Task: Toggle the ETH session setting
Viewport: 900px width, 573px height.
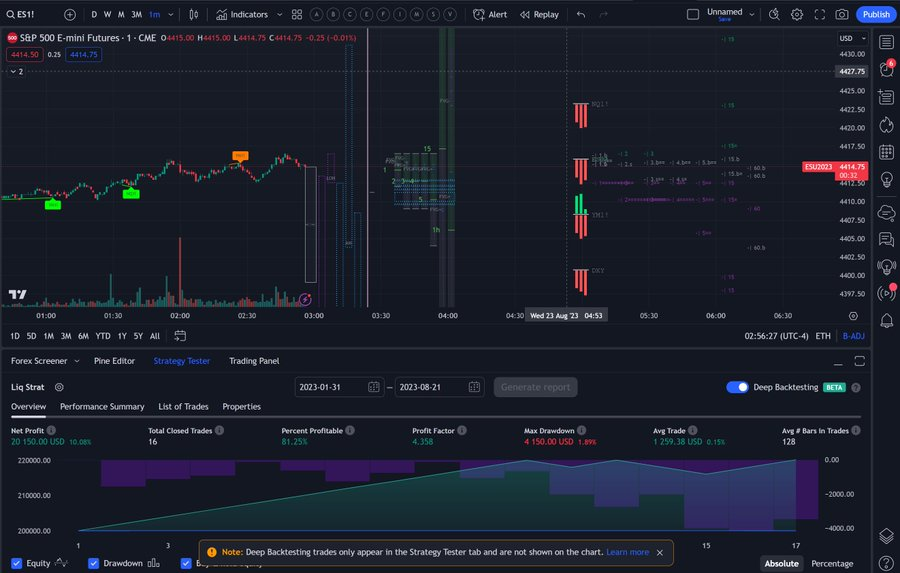Action: [x=823, y=336]
